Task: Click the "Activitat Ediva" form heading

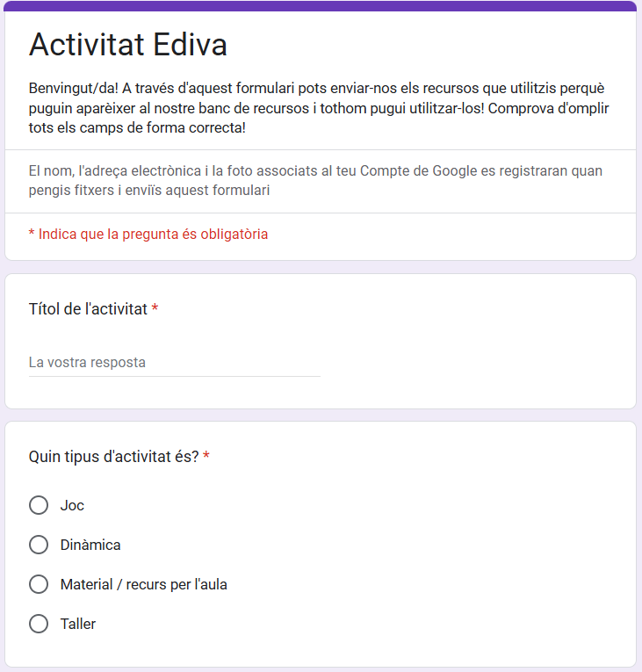Action: (127, 44)
